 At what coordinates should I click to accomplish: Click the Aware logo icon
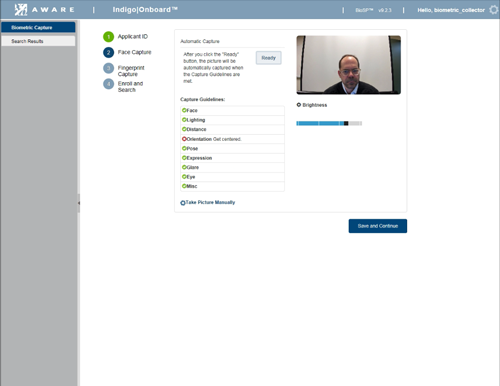21,10
